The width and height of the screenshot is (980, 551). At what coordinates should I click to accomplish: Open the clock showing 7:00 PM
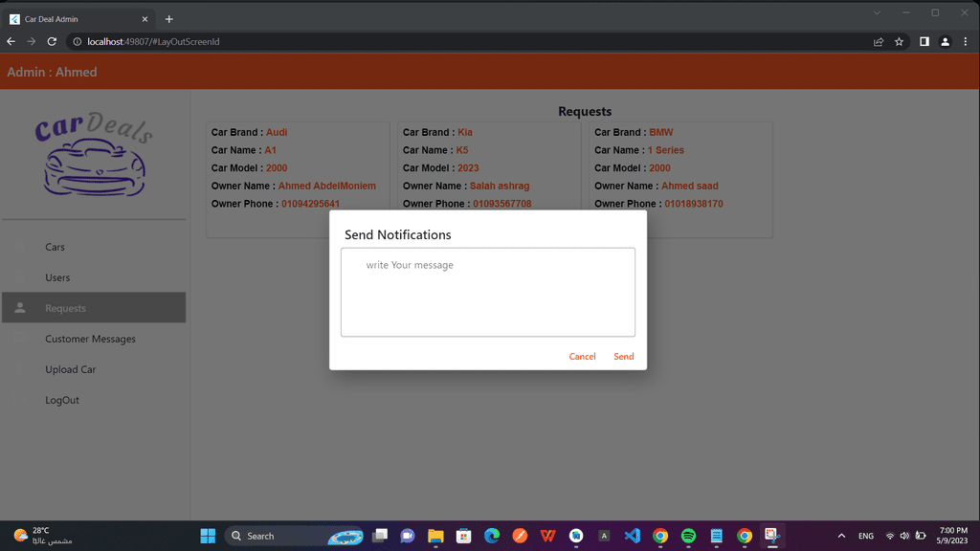(x=952, y=536)
